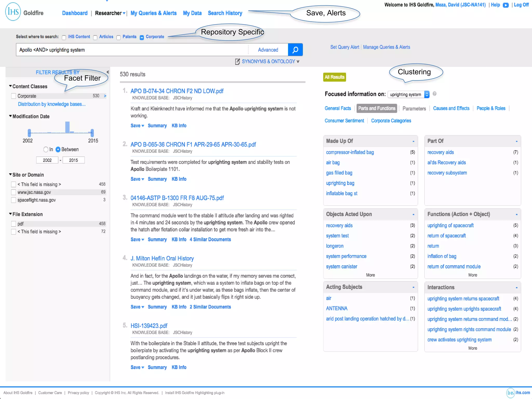Expand Synonyms & Ontology

pyautogui.click(x=270, y=62)
